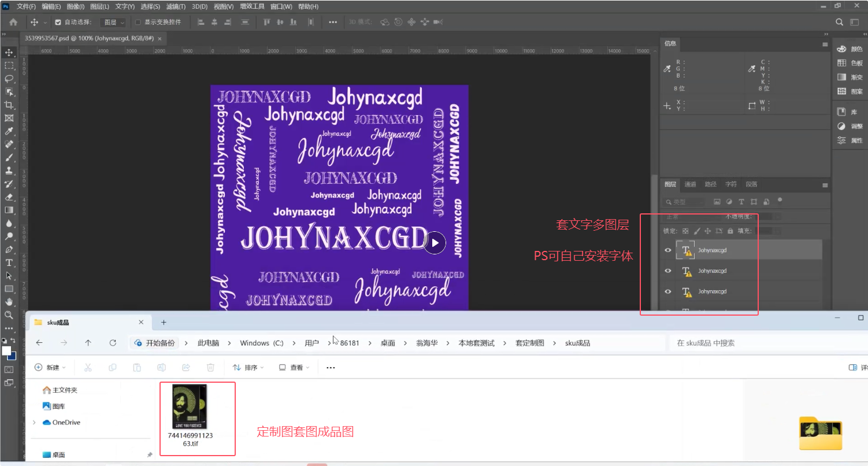Enable the 自动选择 checkbox
The width and height of the screenshot is (868, 466).
coord(59,22)
